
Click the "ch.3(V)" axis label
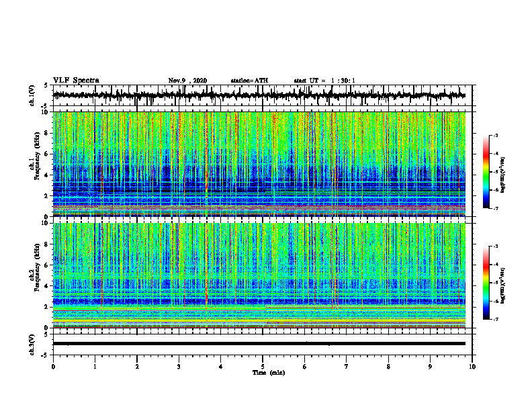pyautogui.click(x=32, y=345)
